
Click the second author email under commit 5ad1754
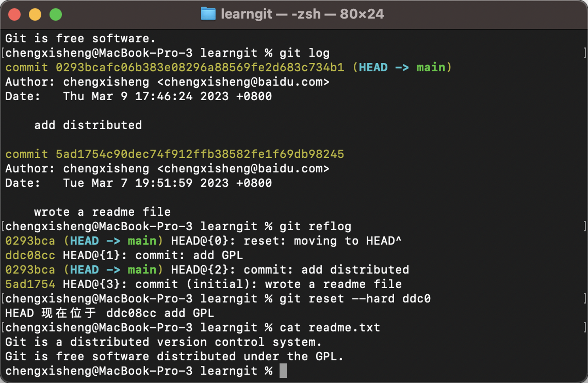[243, 169]
